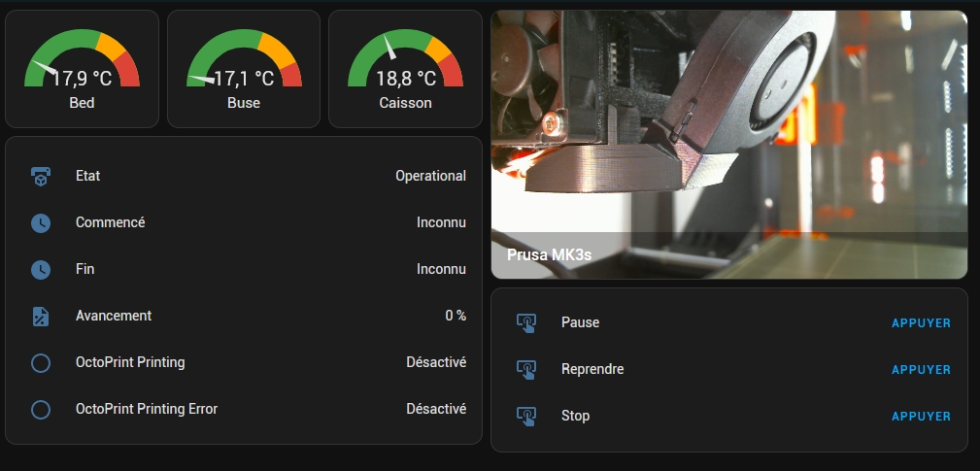Screen dimensions: 980x471
Task: Click the Commencé row label
Action: click(x=110, y=222)
